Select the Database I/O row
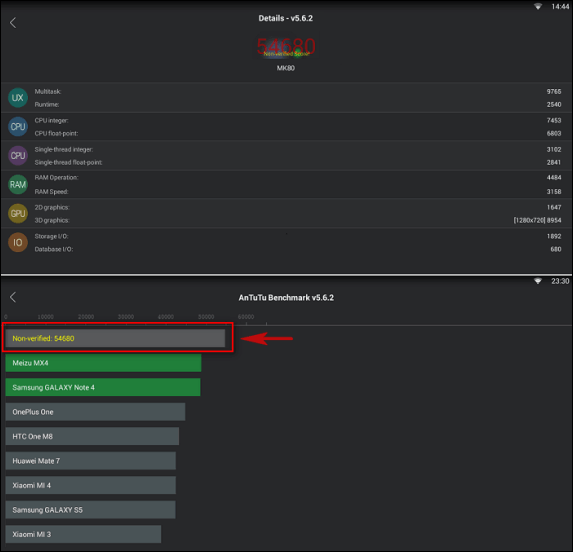Screen dimensions: 573x552 tap(286, 249)
